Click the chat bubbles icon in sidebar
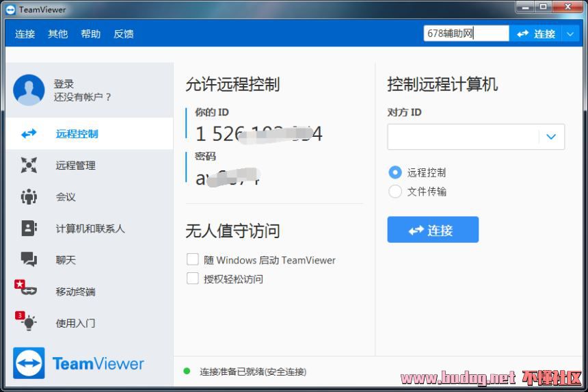588x392 pixels. coord(29,259)
